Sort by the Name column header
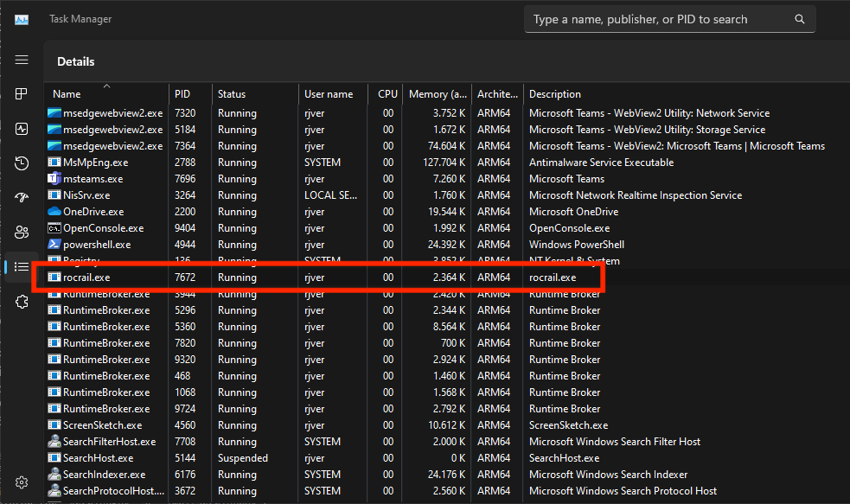Viewport: 850px width, 504px height. click(x=67, y=94)
